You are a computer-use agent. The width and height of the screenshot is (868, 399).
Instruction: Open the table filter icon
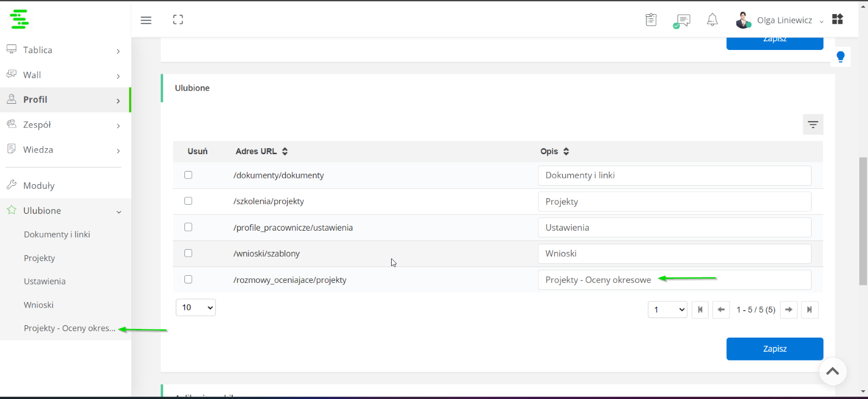[813, 124]
